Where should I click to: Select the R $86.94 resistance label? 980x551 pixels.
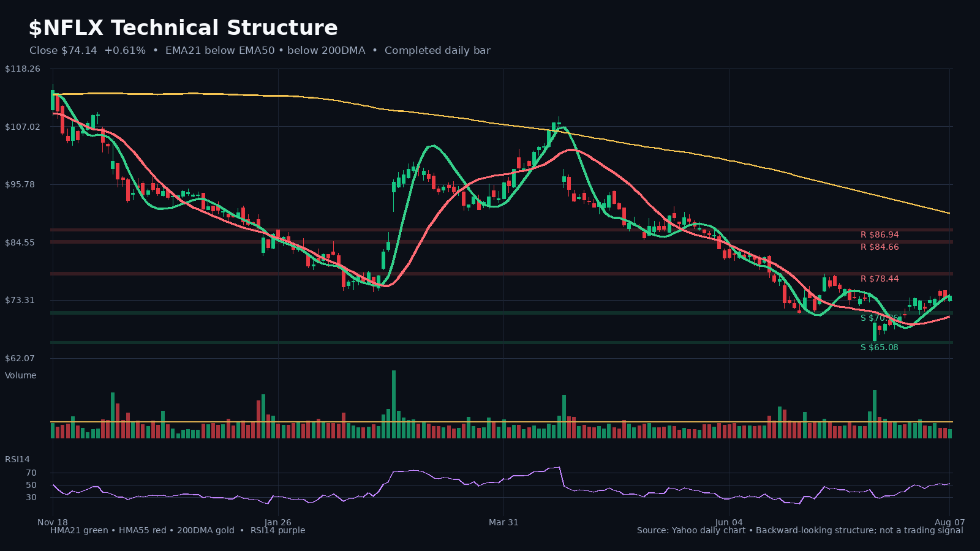pos(880,234)
